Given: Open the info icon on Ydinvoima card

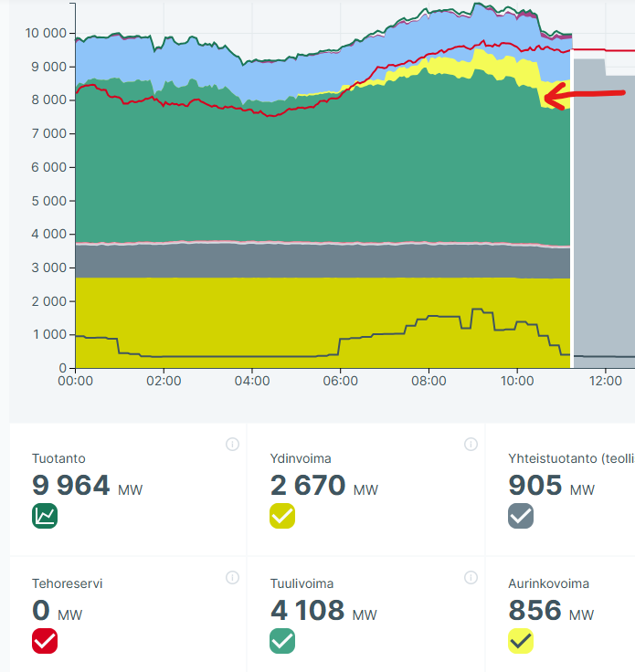Looking at the screenshot, I should click(x=471, y=445).
